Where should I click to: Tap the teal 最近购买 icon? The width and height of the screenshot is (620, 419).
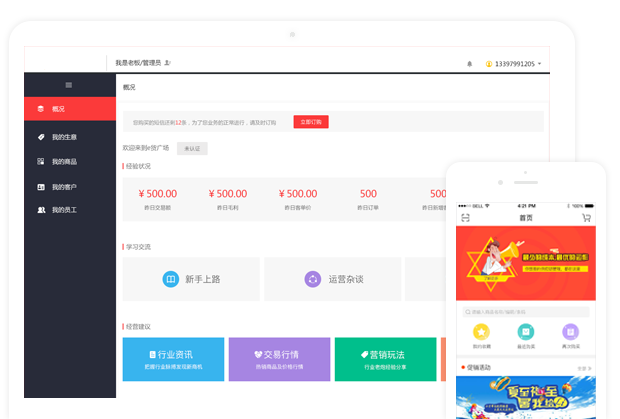pyautogui.click(x=525, y=332)
